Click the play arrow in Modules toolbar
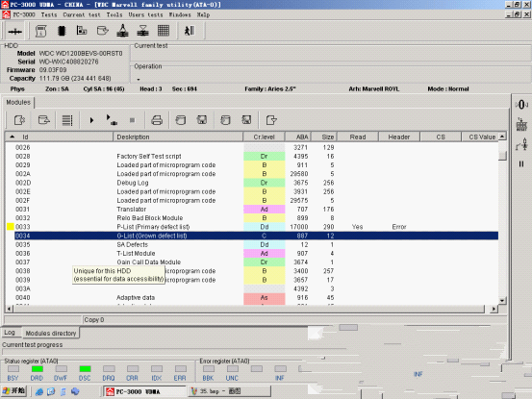The height and width of the screenshot is (399, 532). [x=91, y=120]
